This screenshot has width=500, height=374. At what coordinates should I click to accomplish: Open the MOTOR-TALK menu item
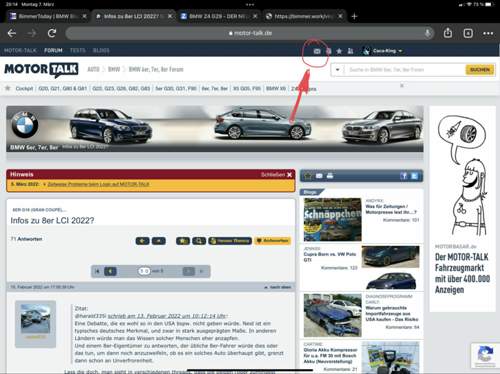20,51
